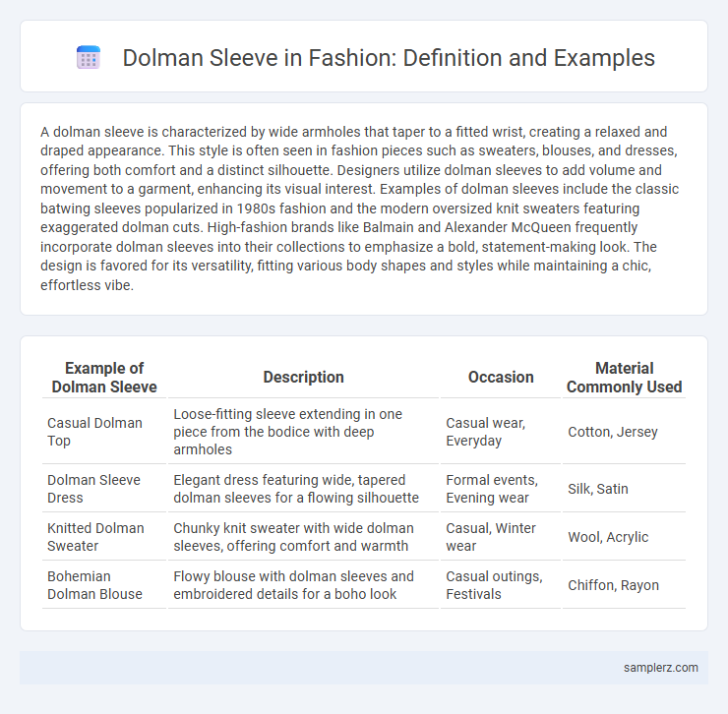Click the Chiffon, Rayon material cell
The width and height of the screenshot is (728, 714).
coord(624,585)
